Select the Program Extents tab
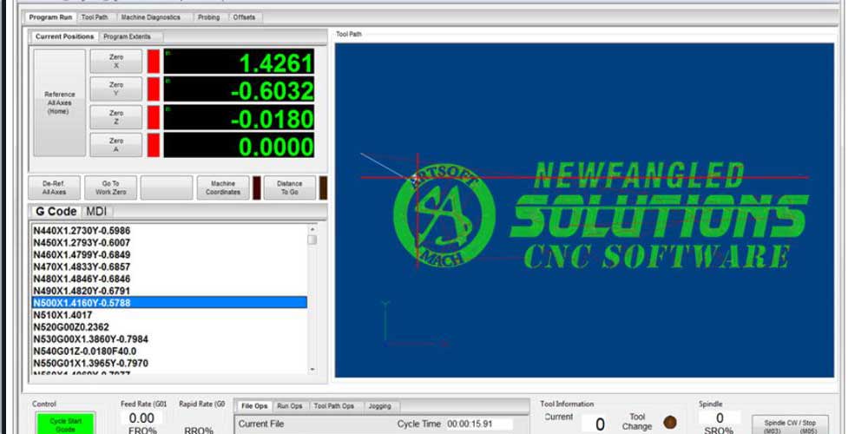868x434 pixels. click(x=127, y=36)
